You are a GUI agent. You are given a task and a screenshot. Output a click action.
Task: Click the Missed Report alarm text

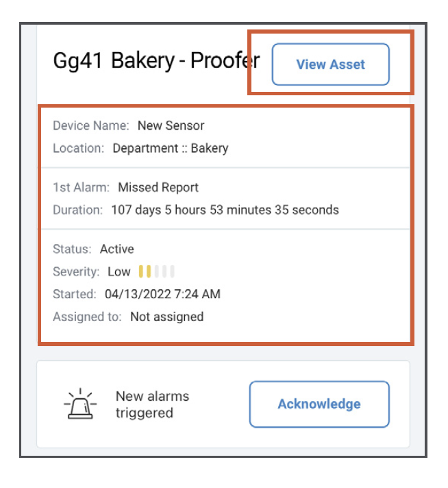158,187
